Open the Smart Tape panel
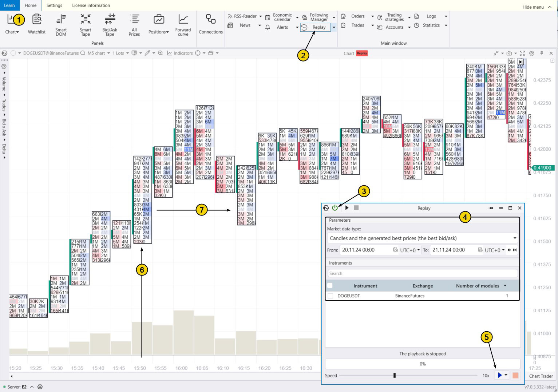The height and width of the screenshot is (392, 558). click(86, 24)
